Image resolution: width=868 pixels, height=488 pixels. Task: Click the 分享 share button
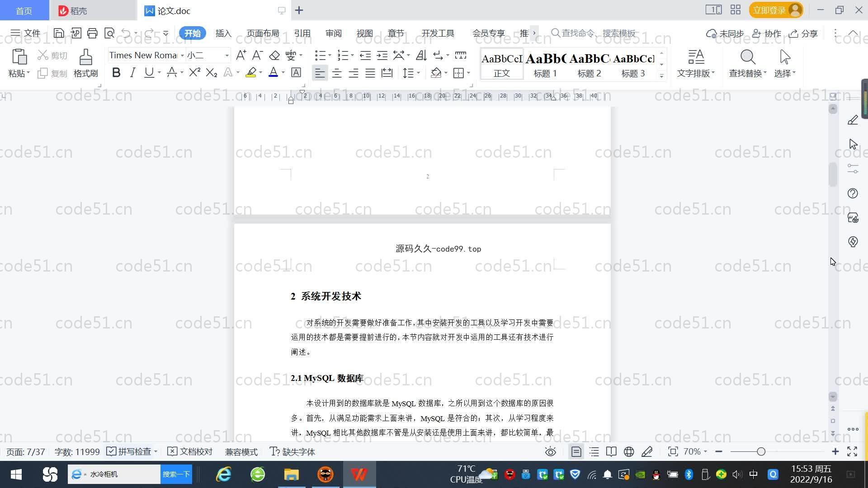pos(803,33)
